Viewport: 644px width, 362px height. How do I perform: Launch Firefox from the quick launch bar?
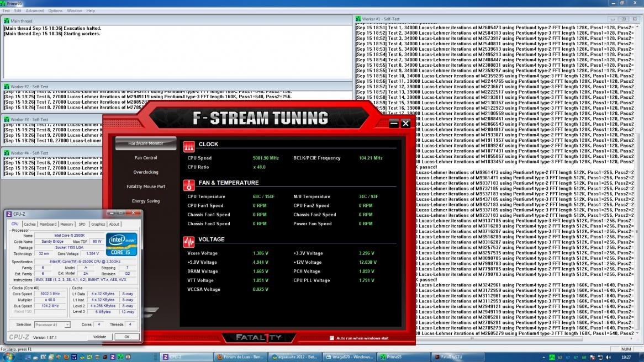coord(66,357)
